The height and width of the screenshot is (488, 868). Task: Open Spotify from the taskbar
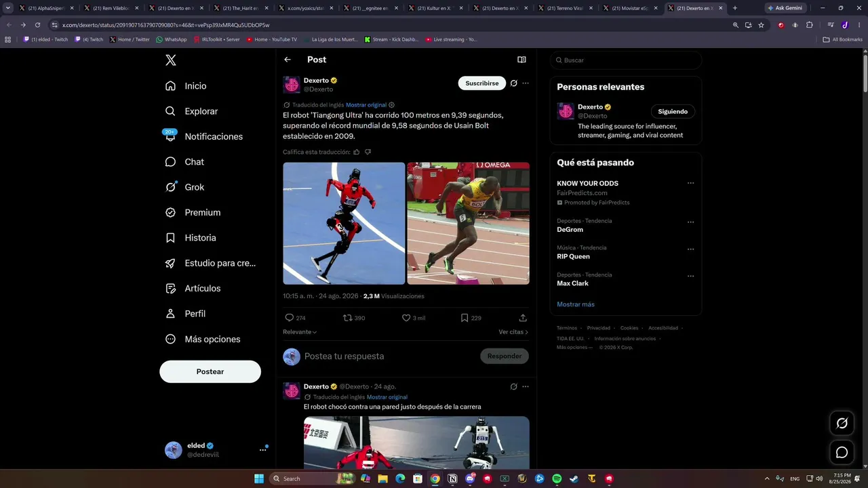pyautogui.click(x=557, y=479)
